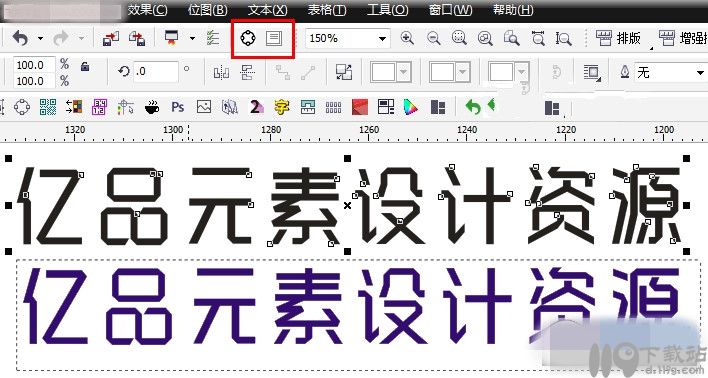Open the 工具(O) menu
708x378 pixels.
387,10
